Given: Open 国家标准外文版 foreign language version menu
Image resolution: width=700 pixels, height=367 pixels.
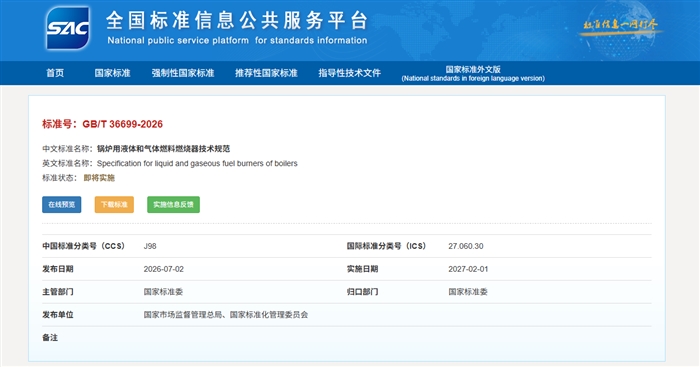Looking at the screenshot, I should 473,73.
